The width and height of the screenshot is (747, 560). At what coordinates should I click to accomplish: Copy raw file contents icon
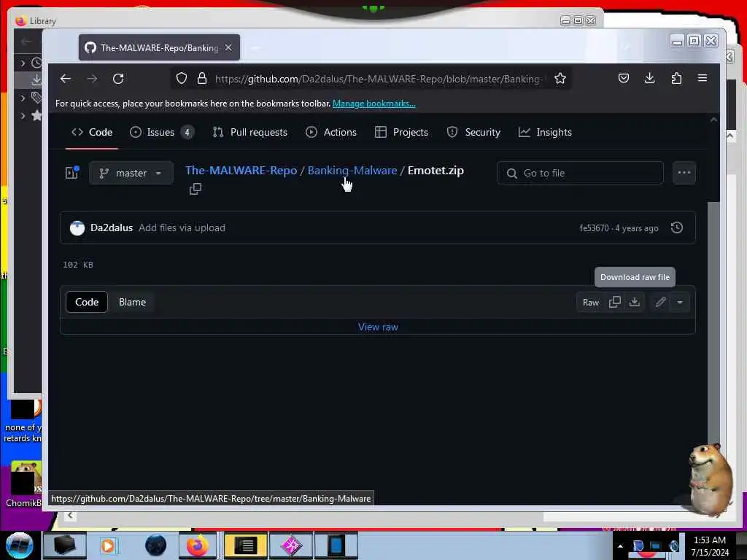(615, 302)
